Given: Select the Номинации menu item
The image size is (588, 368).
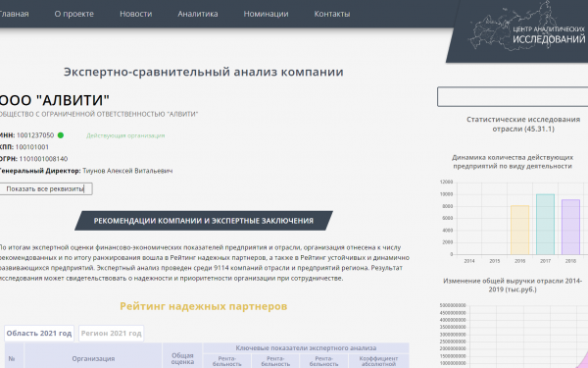Looking at the screenshot, I should tap(266, 14).
